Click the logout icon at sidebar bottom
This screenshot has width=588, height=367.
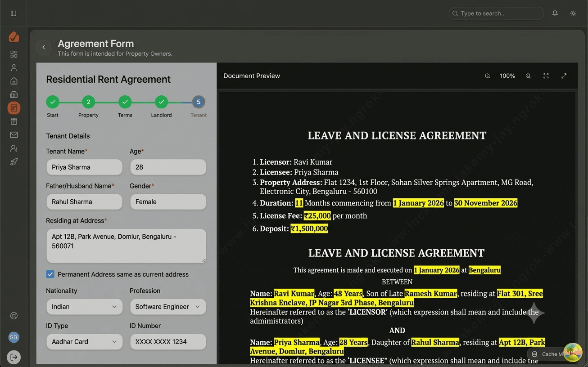tap(14, 357)
